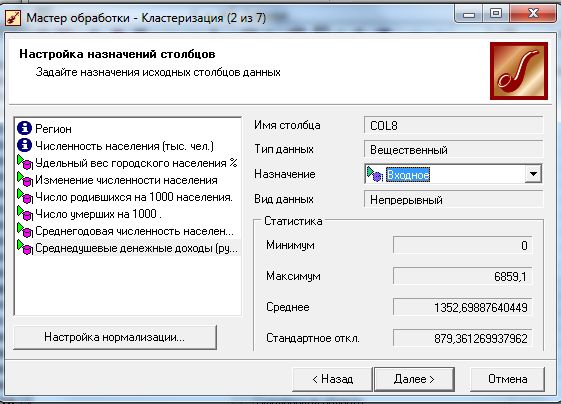This screenshot has height=404, width=561.
Task: Click the Стандартное откл. value field
Action: [x=463, y=338]
